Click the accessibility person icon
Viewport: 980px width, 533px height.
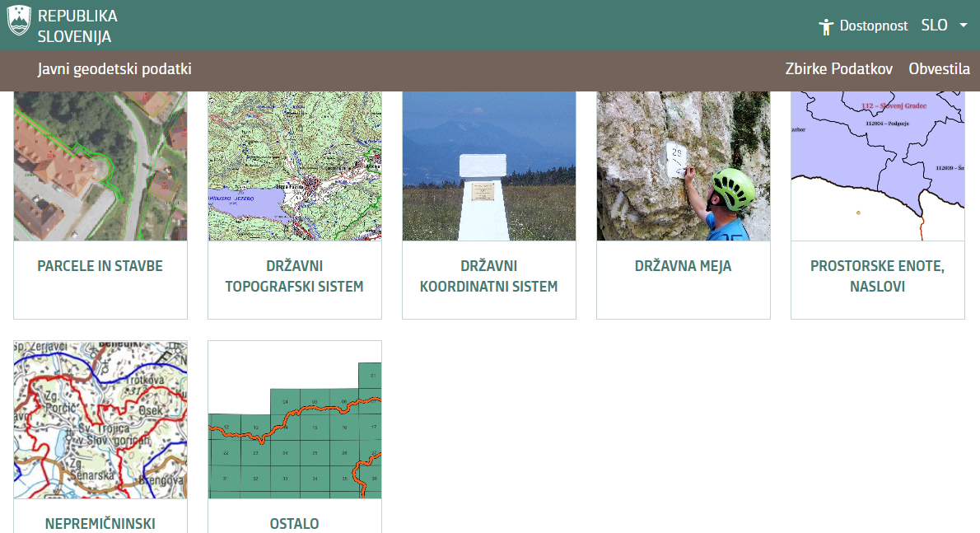pos(826,26)
